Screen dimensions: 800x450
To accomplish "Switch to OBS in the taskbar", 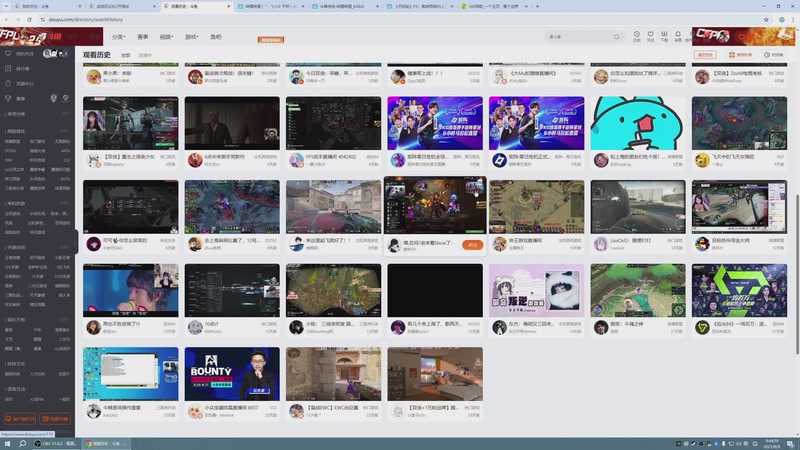I will point(55,444).
